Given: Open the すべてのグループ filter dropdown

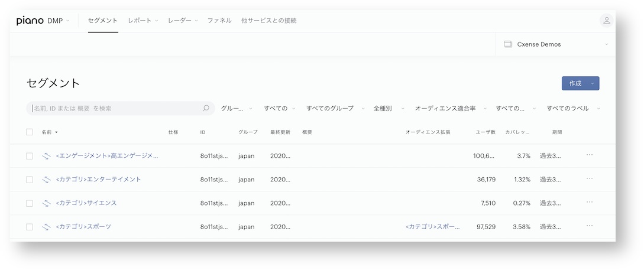Looking at the screenshot, I should (335, 108).
